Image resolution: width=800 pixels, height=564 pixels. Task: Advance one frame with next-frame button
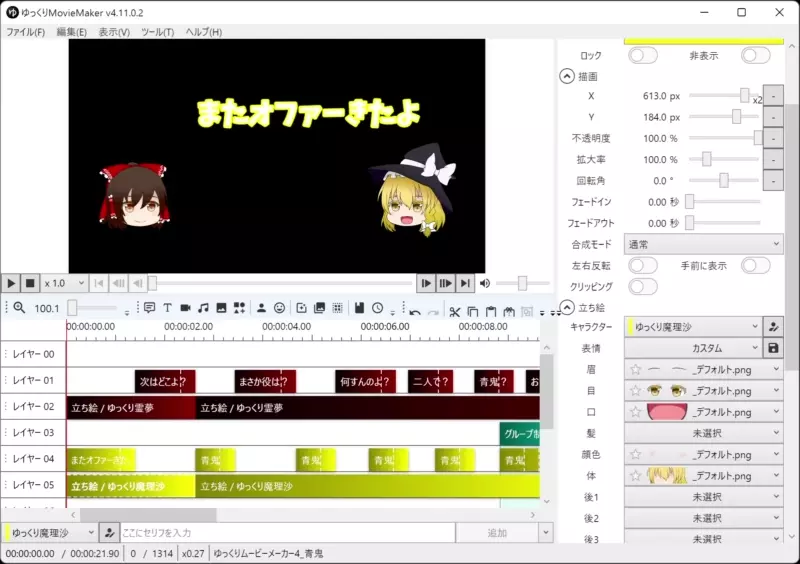coord(426,283)
